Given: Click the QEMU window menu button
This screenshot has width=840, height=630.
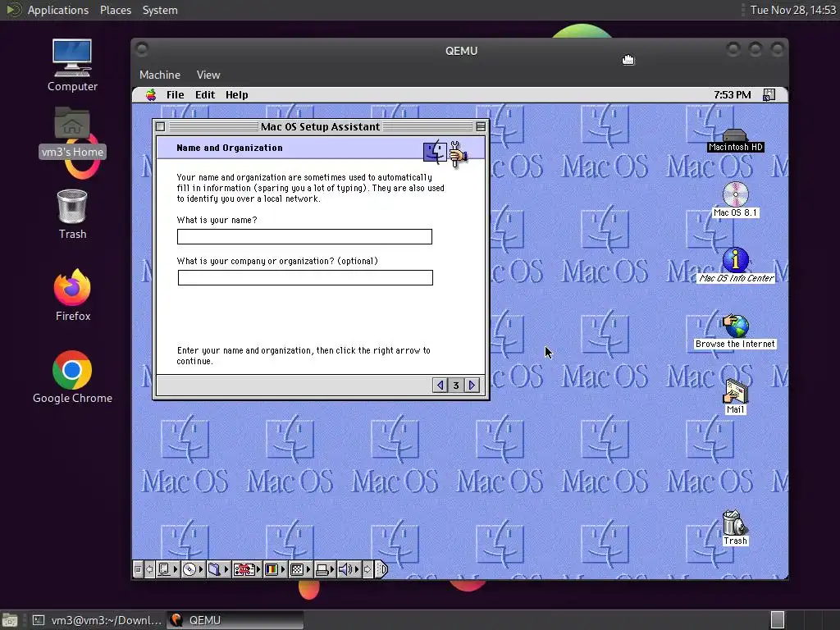Looking at the screenshot, I should 142,50.
